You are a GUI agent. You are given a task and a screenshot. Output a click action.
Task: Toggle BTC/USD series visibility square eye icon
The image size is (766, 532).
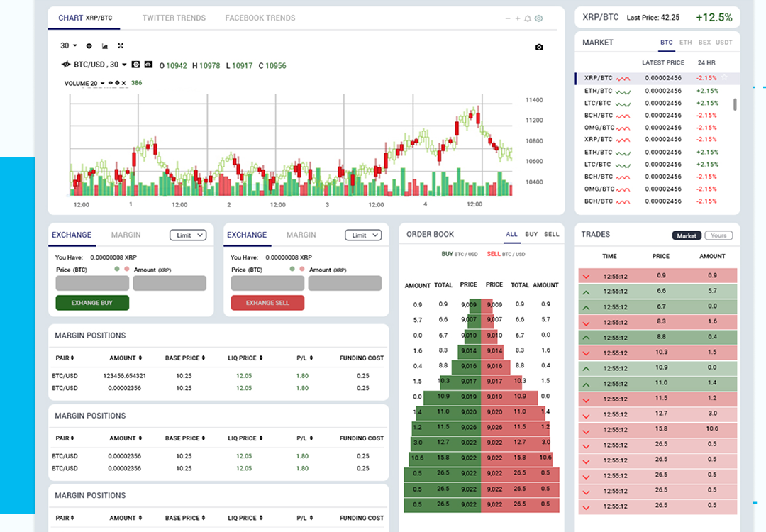[148, 65]
